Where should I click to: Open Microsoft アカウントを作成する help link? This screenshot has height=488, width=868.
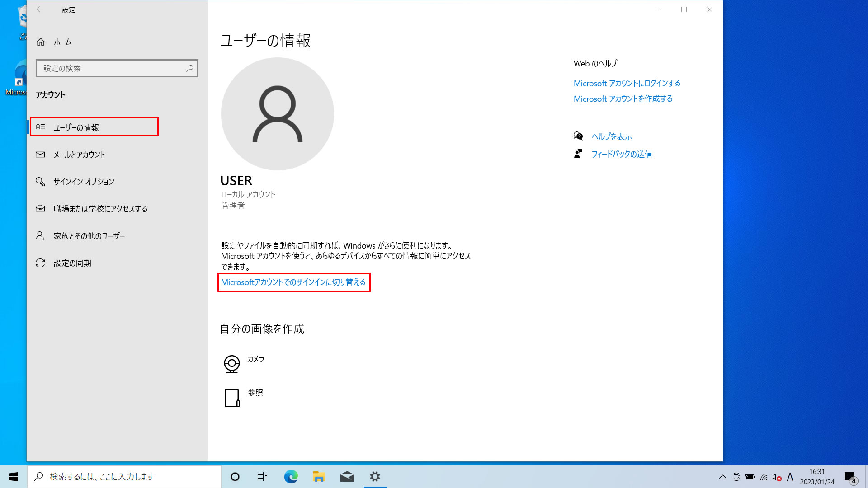tap(623, 99)
